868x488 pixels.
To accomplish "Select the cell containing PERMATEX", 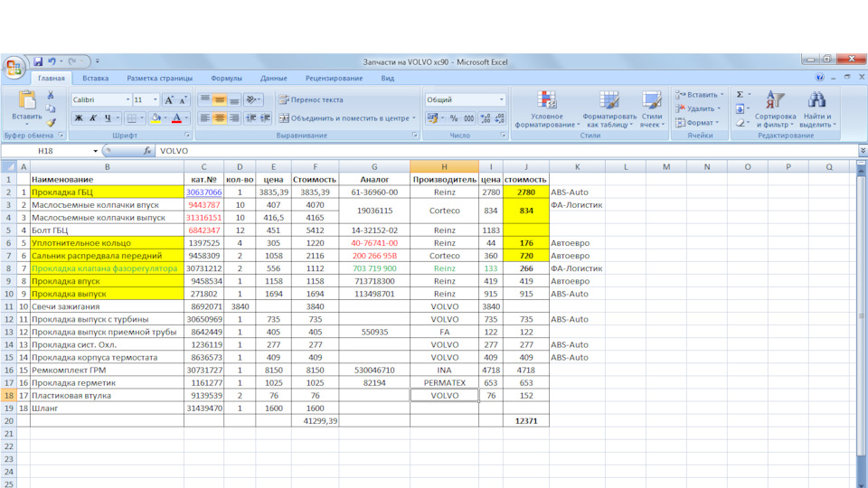I will click(x=444, y=383).
